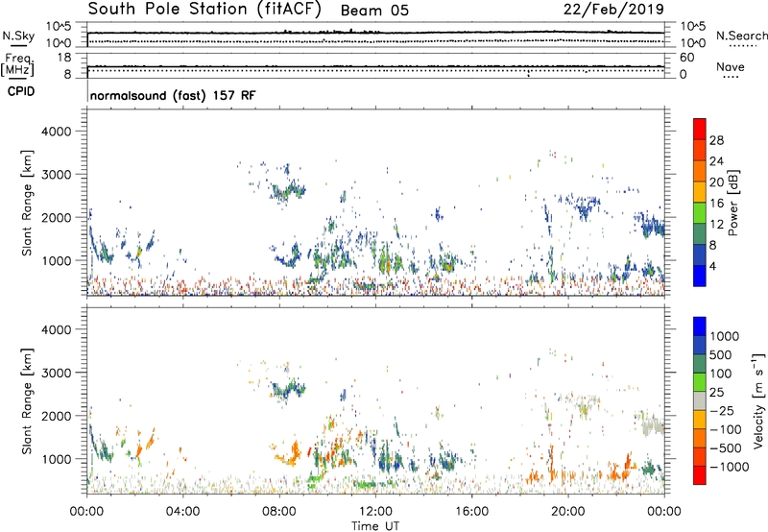Click the blue top segment of Velocity colorbar
Viewport: 768px width, 532px height.
coord(700,326)
